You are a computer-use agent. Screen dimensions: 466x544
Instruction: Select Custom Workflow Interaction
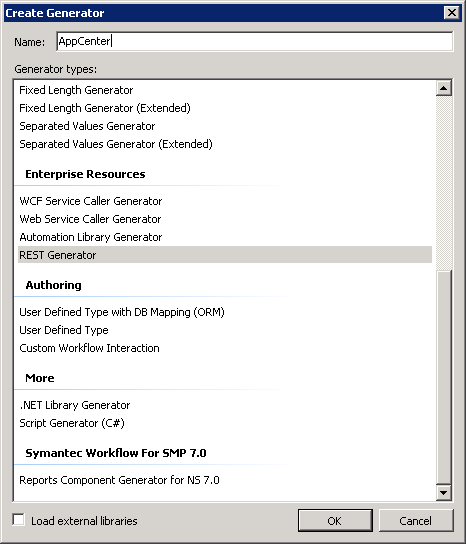coord(89,348)
